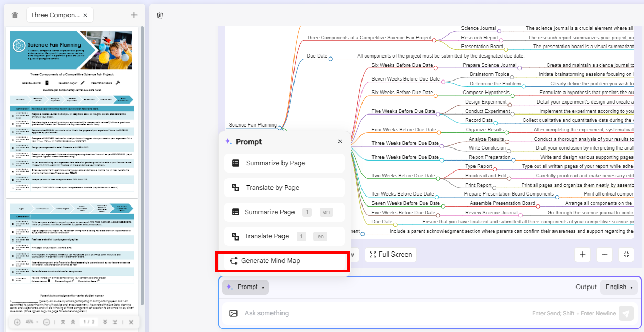This screenshot has width=644, height=332.
Task: Zoom in on the PDF preview with plus icon
Action: point(17,322)
